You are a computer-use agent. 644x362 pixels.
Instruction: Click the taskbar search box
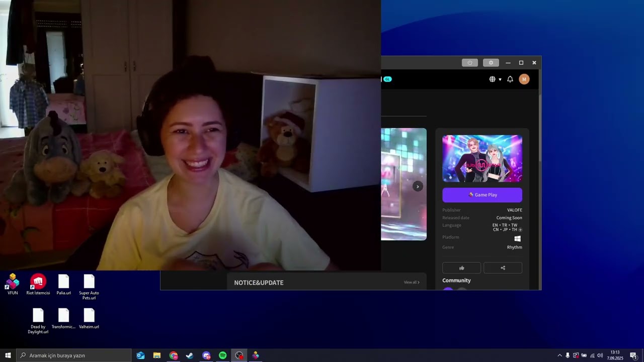click(74, 355)
